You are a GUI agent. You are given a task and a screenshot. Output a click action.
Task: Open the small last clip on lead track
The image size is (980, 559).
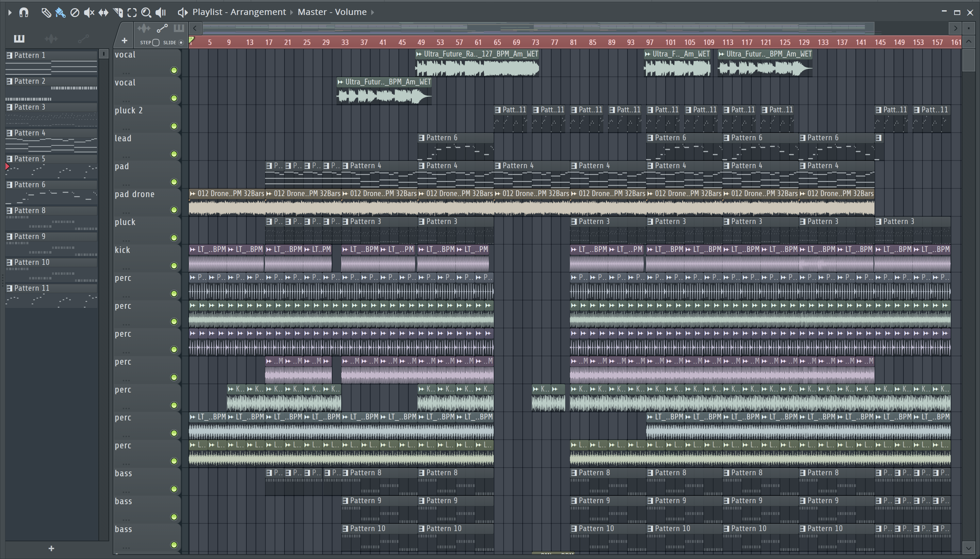point(879,147)
